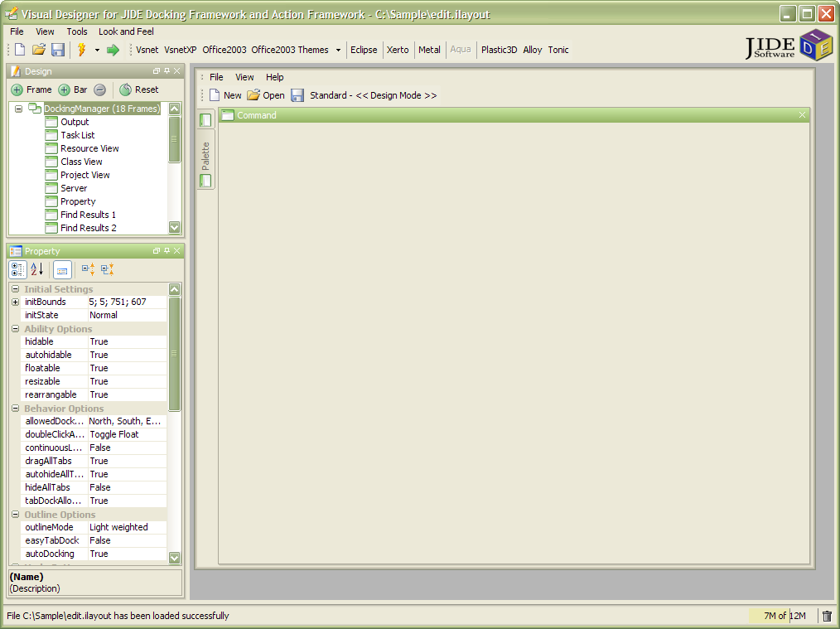Toggle categorized view in Property toolbar
Viewport: 840px width, 629px height.
17,269
